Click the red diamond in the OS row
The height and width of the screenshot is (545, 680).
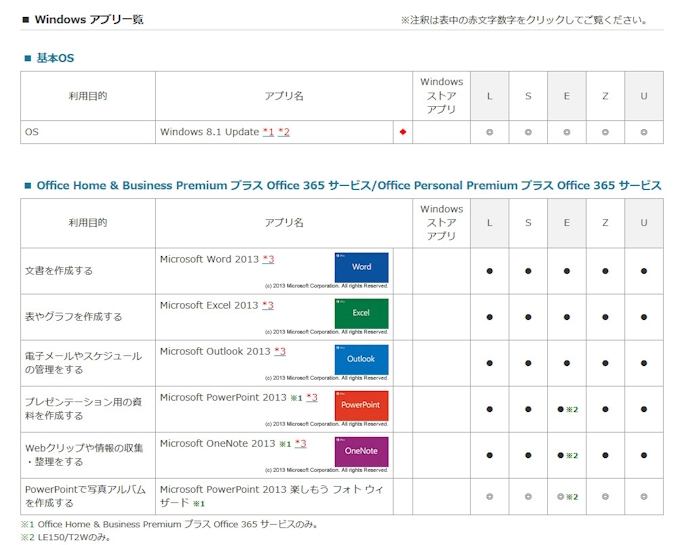click(x=402, y=132)
